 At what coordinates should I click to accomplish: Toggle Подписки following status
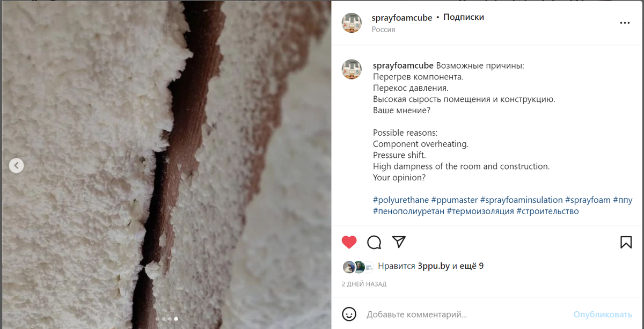click(x=464, y=17)
